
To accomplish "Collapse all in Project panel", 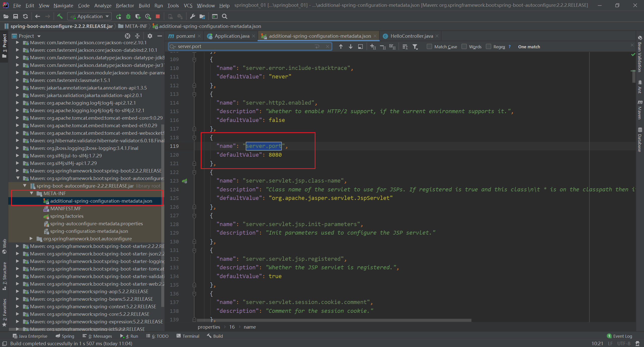I will click(x=137, y=36).
